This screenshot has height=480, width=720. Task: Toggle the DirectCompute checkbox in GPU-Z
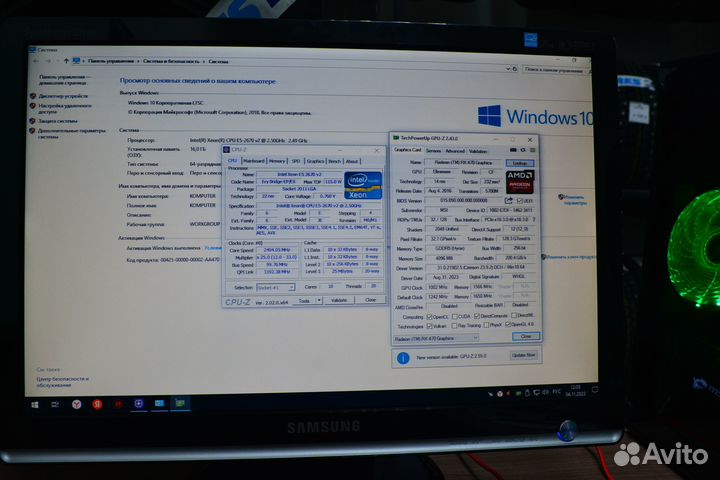477,316
